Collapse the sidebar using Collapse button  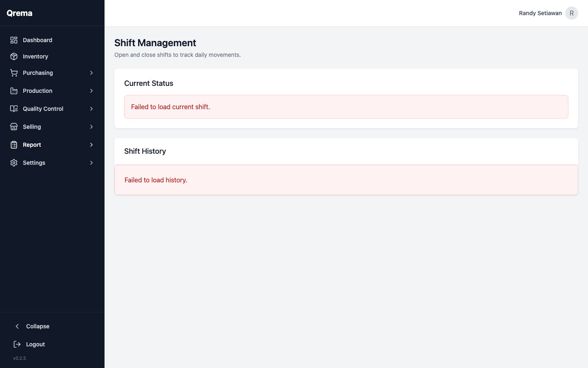(38, 326)
